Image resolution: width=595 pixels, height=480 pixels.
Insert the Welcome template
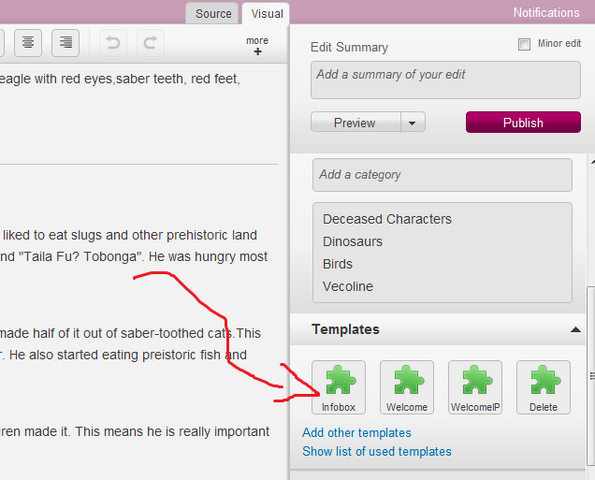(407, 387)
